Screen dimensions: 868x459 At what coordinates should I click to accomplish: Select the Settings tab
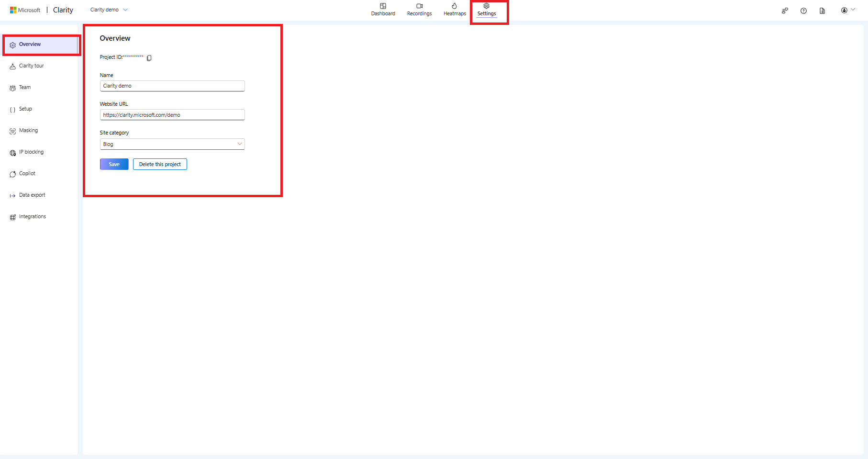click(x=486, y=10)
